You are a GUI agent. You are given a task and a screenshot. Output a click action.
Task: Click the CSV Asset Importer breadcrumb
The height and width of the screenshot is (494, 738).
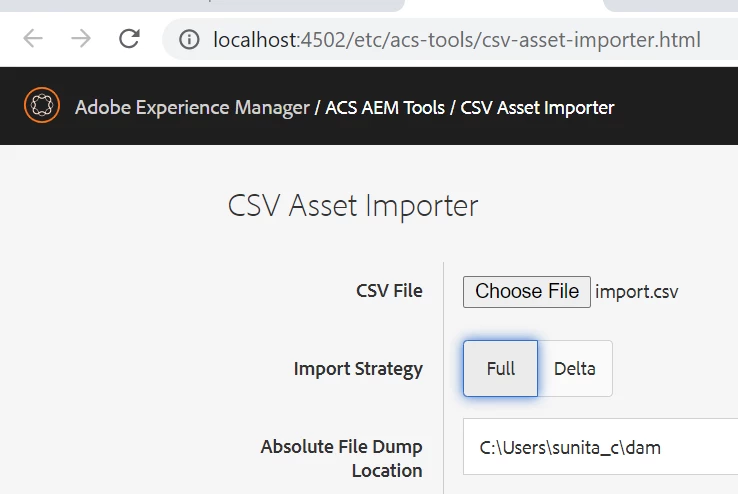point(537,107)
